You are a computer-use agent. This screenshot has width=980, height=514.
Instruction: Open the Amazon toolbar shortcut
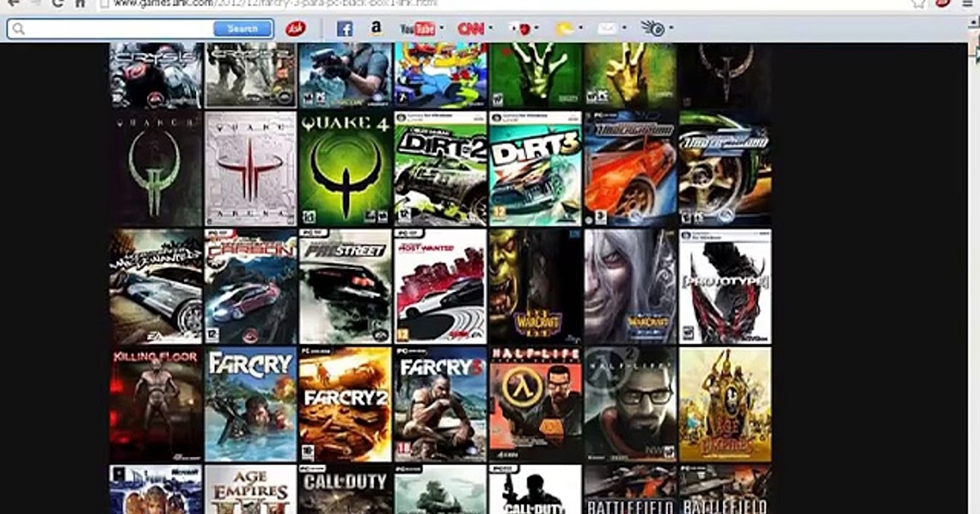(x=376, y=29)
